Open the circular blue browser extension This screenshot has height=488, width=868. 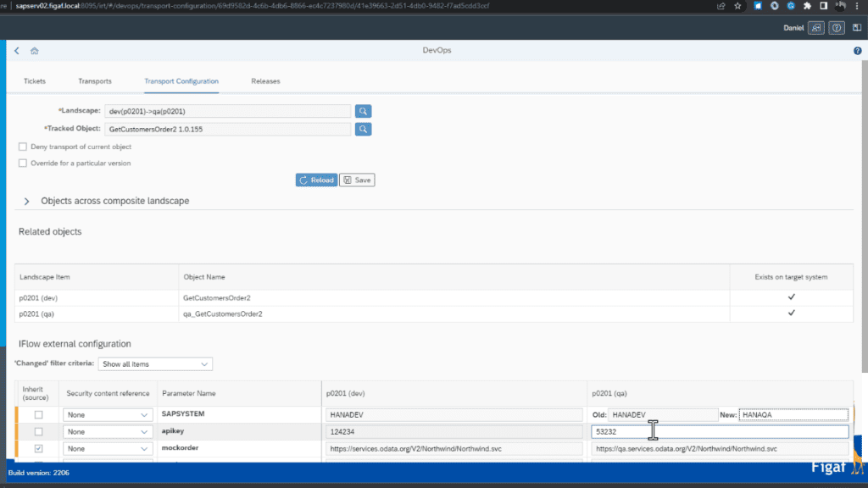pyautogui.click(x=775, y=6)
